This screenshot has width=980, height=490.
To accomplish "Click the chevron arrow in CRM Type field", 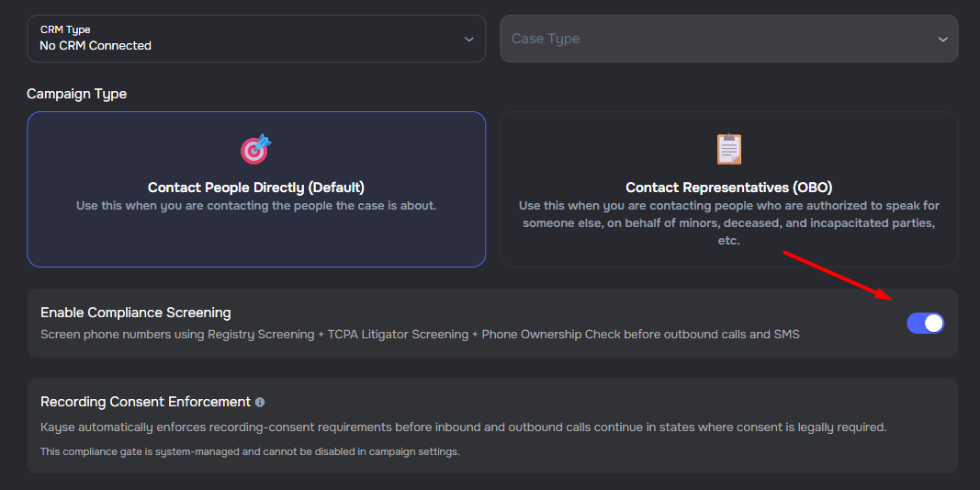I will pos(468,40).
